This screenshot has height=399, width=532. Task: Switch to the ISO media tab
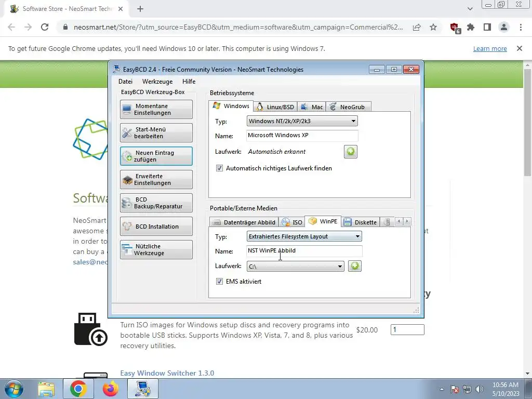click(x=292, y=222)
